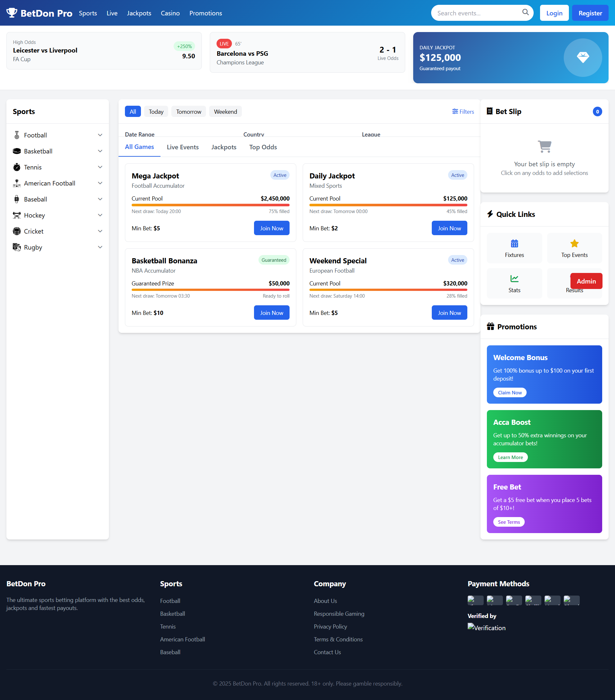Open the Casino menu item
615x700 pixels.
pos(170,13)
